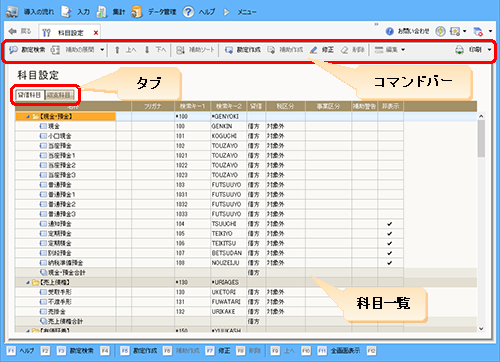Switch to the 貸借科目 tab
Screen dimensions: 500x362
tap(30, 95)
